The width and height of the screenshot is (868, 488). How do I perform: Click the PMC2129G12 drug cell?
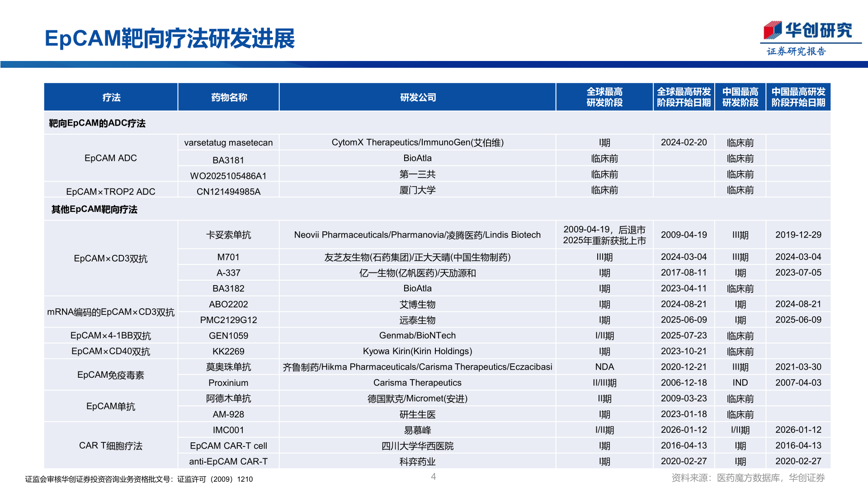coord(229,320)
